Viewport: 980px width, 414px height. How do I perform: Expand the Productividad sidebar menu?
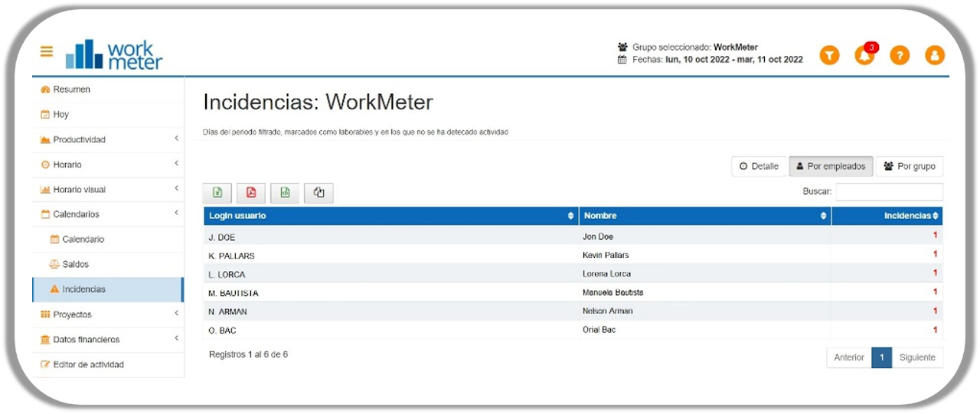107,139
